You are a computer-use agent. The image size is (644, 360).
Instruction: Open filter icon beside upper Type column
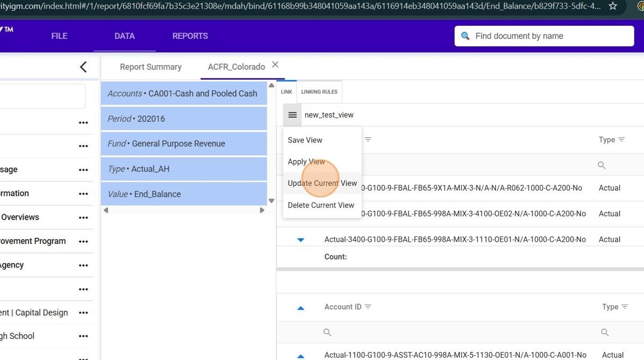(x=621, y=140)
